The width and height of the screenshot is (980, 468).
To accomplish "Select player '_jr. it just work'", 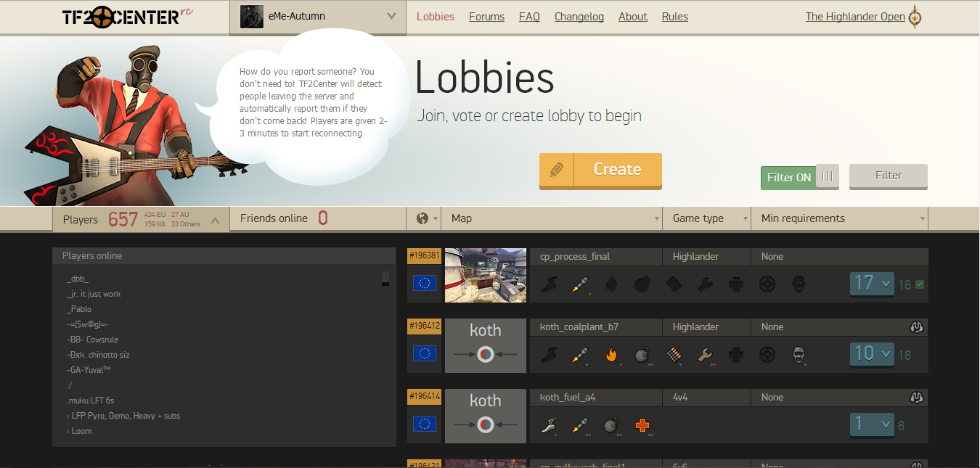I will [x=94, y=294].
